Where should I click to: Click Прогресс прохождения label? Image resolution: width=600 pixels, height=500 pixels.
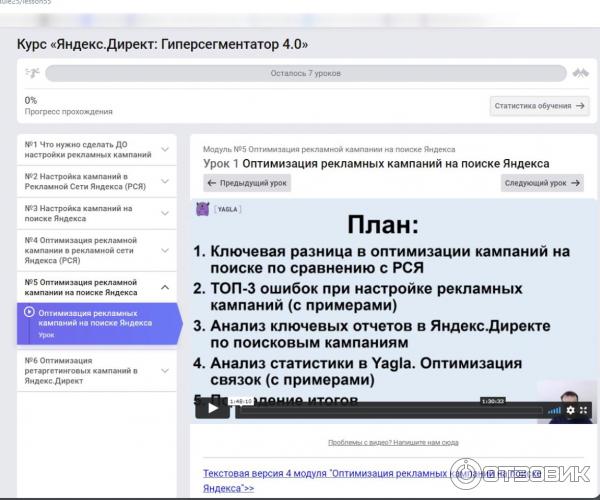point(68,112)
